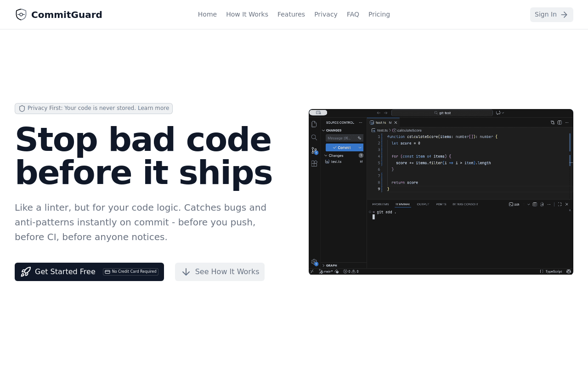This screenshot has width=588, height=368.
Task: Click the go back arrow in title bar
Action: pos(379,113)
